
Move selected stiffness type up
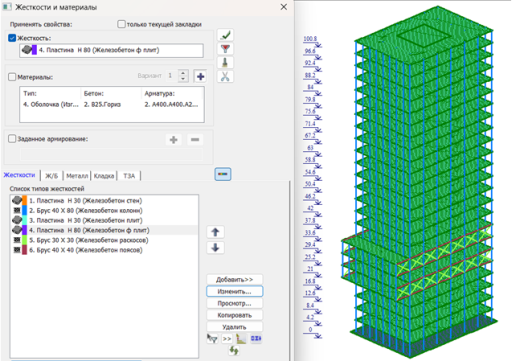215,232
